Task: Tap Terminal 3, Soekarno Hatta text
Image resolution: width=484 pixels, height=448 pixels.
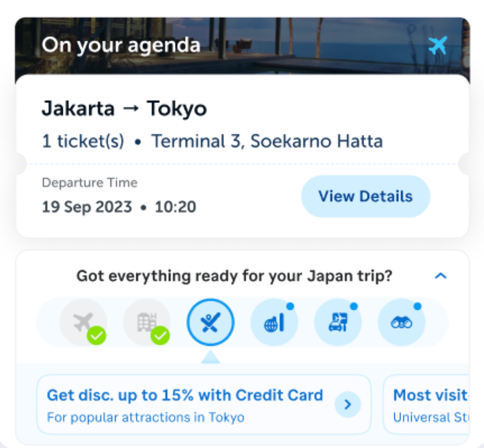Action: coord(267,141)
